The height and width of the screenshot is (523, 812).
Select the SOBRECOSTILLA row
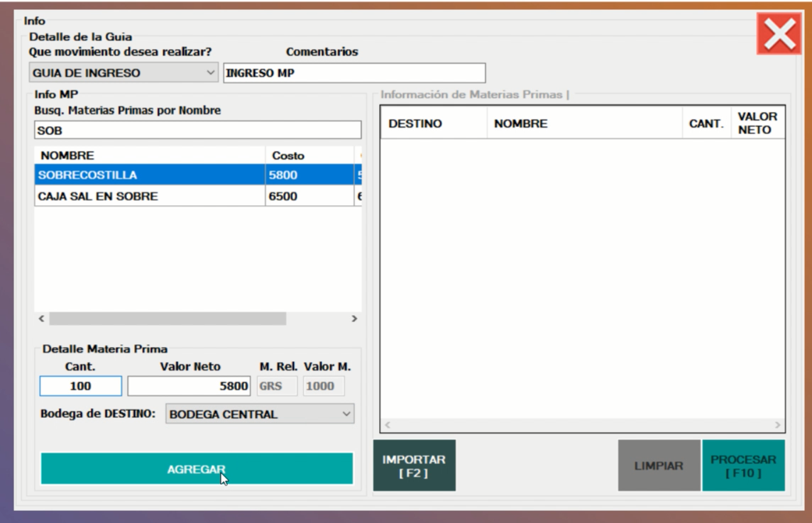coord(149,175)
